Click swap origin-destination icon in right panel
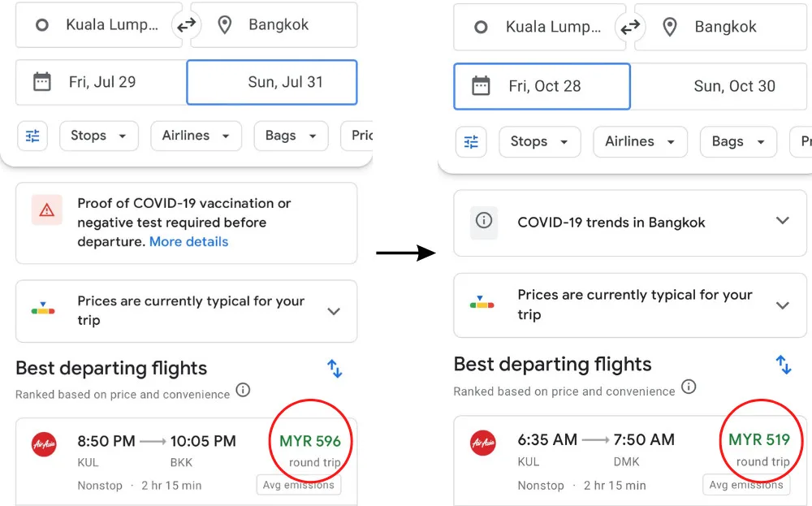Viewport: 812px width, 506px height. tap(630, 28)
